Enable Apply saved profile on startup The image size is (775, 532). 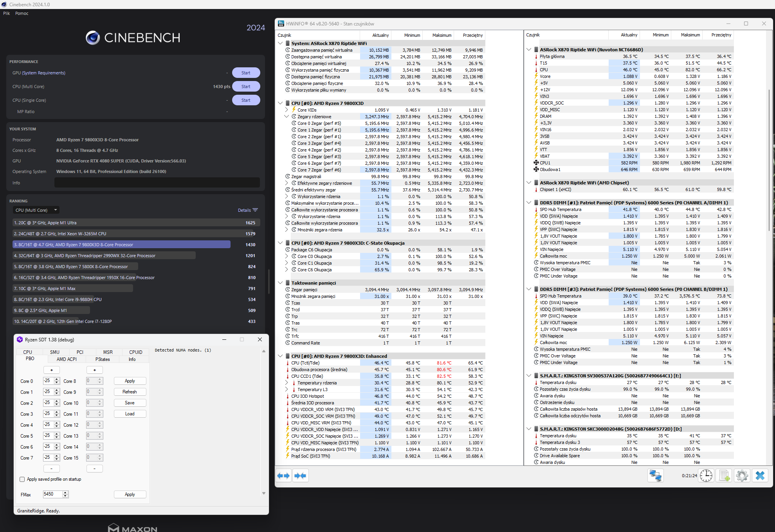tap(22, 479)
